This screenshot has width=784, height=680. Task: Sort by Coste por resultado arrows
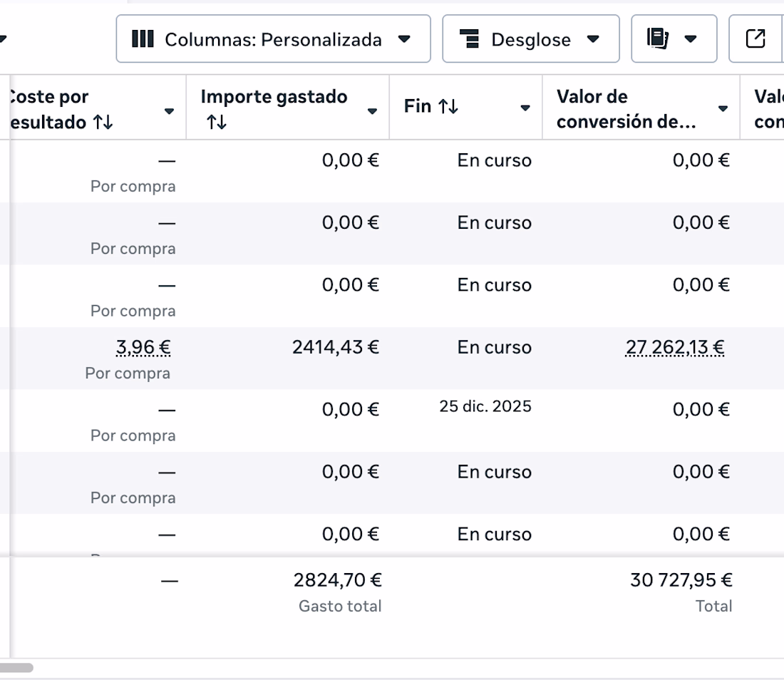103,122
